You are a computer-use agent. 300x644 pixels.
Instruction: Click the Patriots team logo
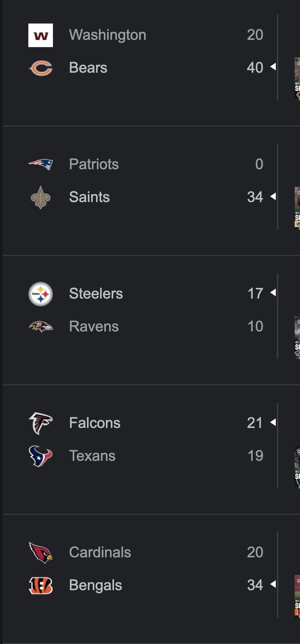(41, 164)
